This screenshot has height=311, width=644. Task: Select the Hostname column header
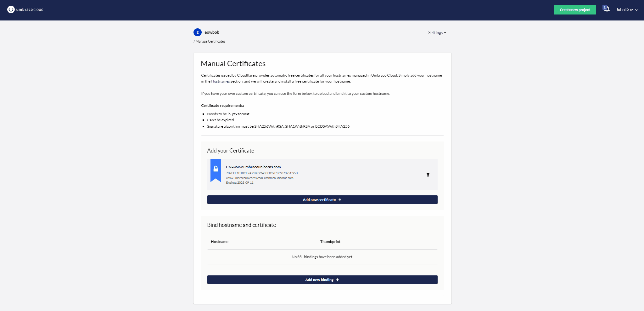tap(220, 242)
